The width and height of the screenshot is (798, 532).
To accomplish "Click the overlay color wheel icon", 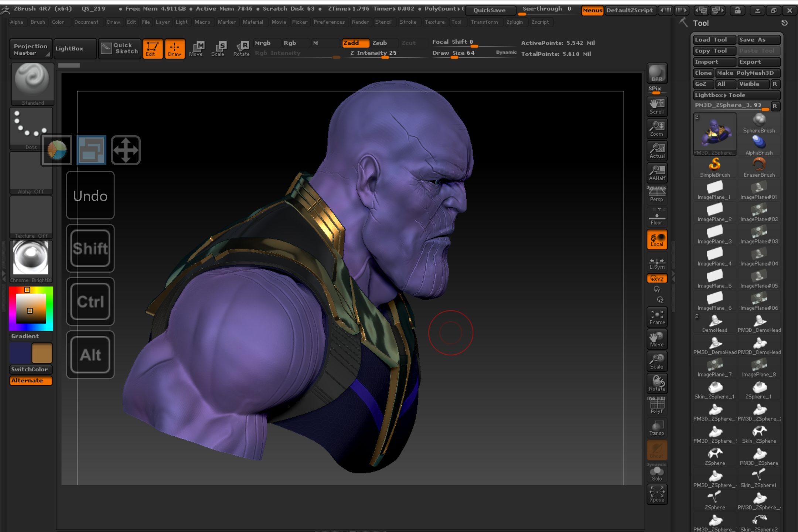I will (57, 150).
